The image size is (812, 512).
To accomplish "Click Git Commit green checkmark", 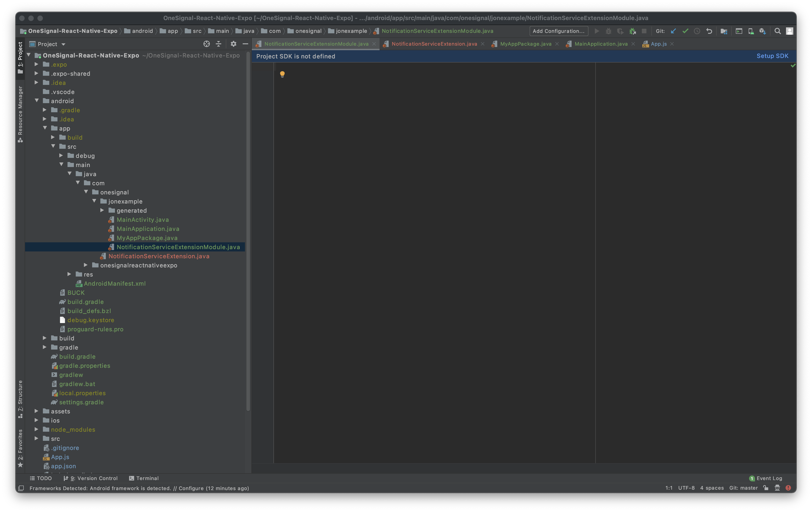I will [685, 31].
